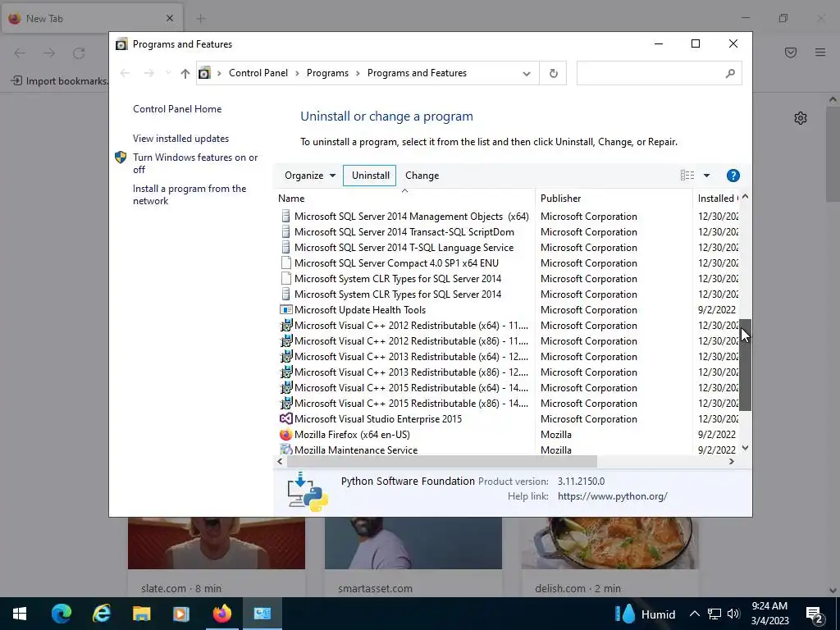Click the horizontal scrollbar thumb in list
The height and width of the screenshot is (630, 840).
click(x=442, y=461)
